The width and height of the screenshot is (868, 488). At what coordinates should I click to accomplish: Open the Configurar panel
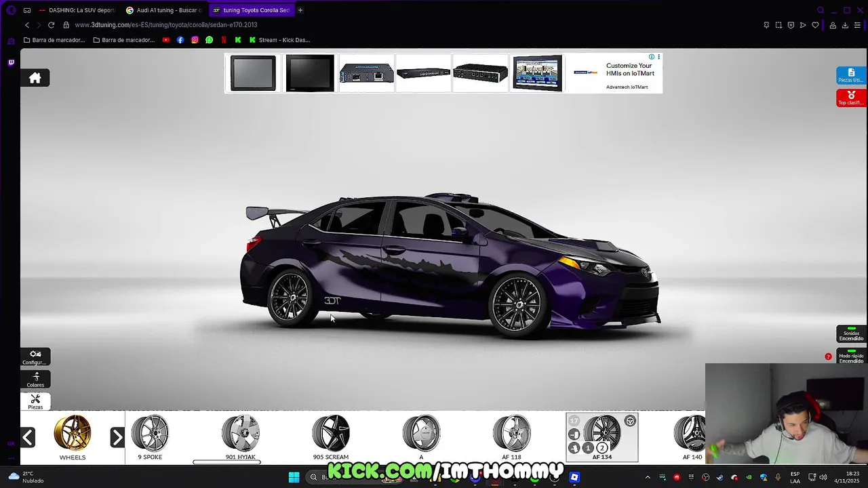point(35,357)
